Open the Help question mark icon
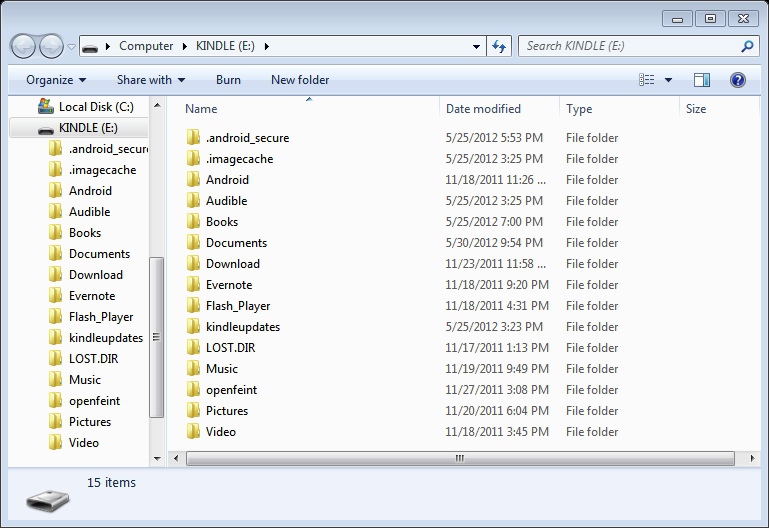The height and width of the screenshot is (528, 769). [738, 80]
